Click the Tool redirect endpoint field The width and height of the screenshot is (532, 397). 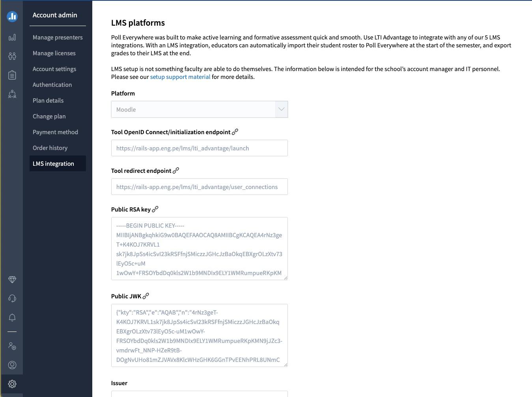pos(200,187)
